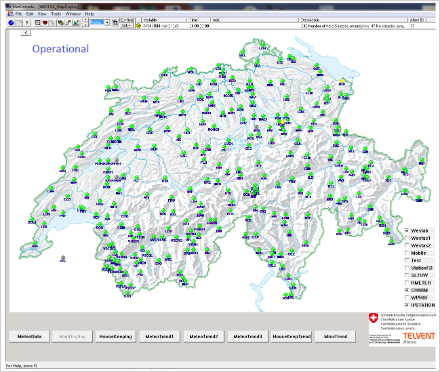Enable the RMETER checkbox

407,283
